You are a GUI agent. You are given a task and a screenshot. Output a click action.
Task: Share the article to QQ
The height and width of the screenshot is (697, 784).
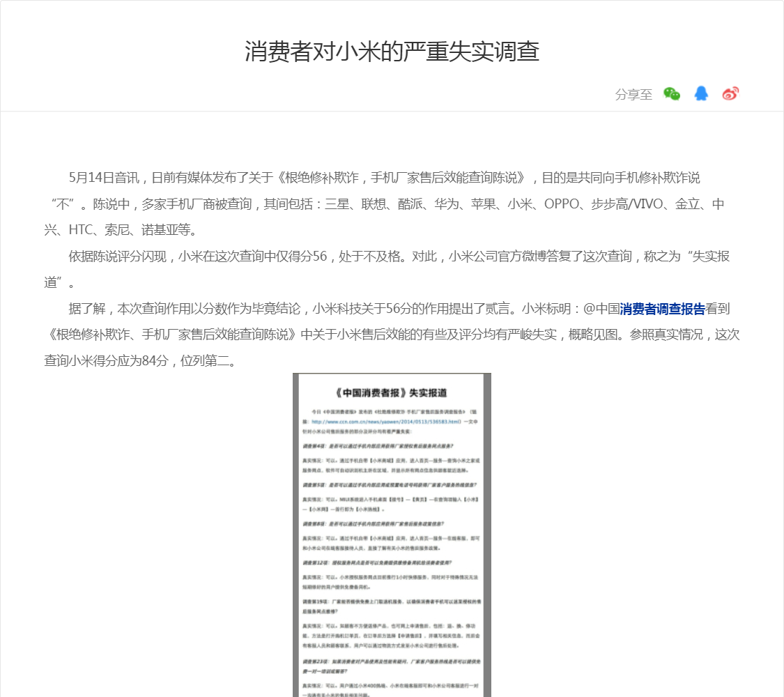[x=701, y=93]
